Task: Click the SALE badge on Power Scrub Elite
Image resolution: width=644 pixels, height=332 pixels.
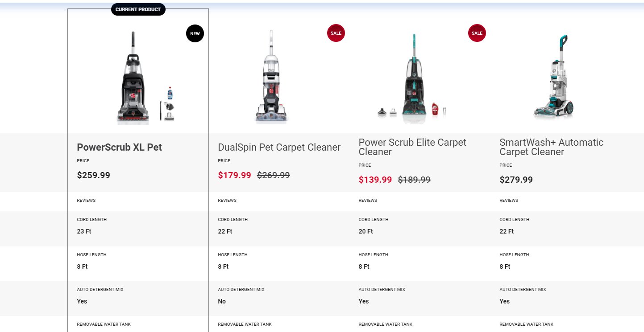Action: point(477,33)
